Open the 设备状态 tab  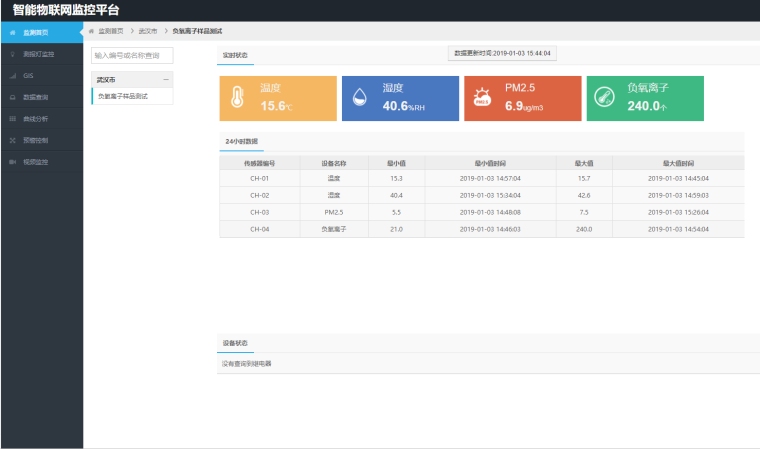(235, 344)
